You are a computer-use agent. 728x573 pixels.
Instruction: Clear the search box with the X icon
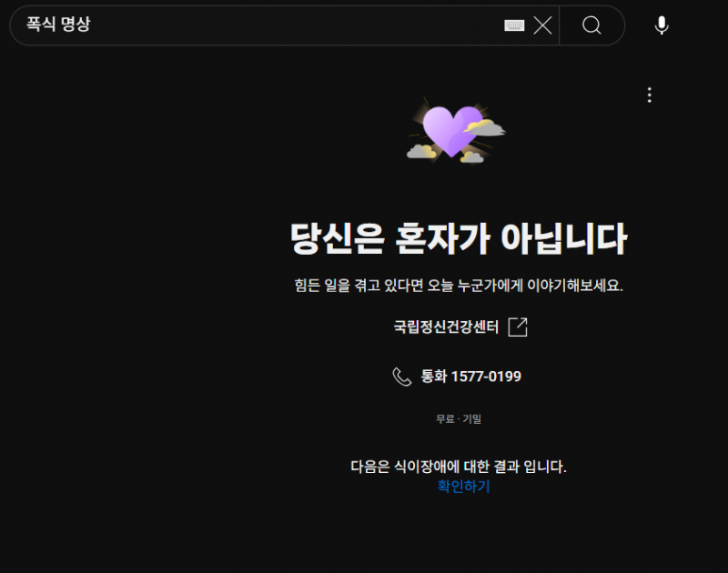542,25
